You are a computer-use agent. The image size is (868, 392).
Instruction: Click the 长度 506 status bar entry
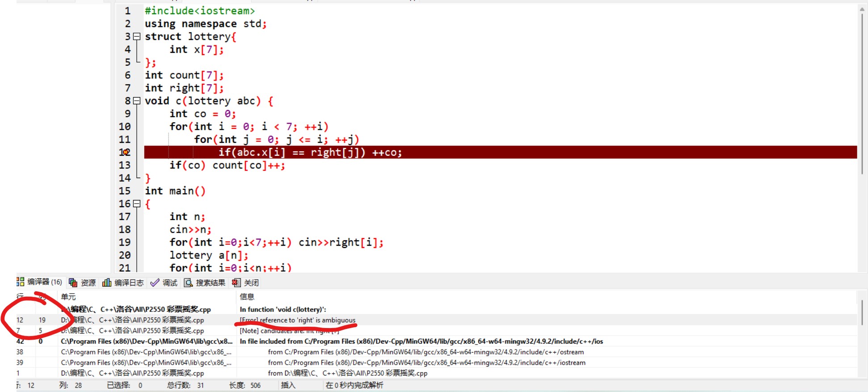[x=244, y=385]
